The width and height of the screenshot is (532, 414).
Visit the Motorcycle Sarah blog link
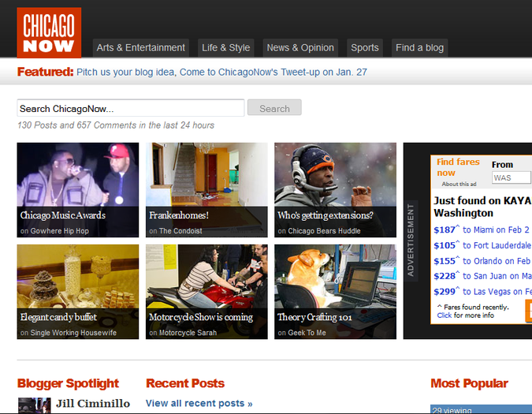pos(188,333)
